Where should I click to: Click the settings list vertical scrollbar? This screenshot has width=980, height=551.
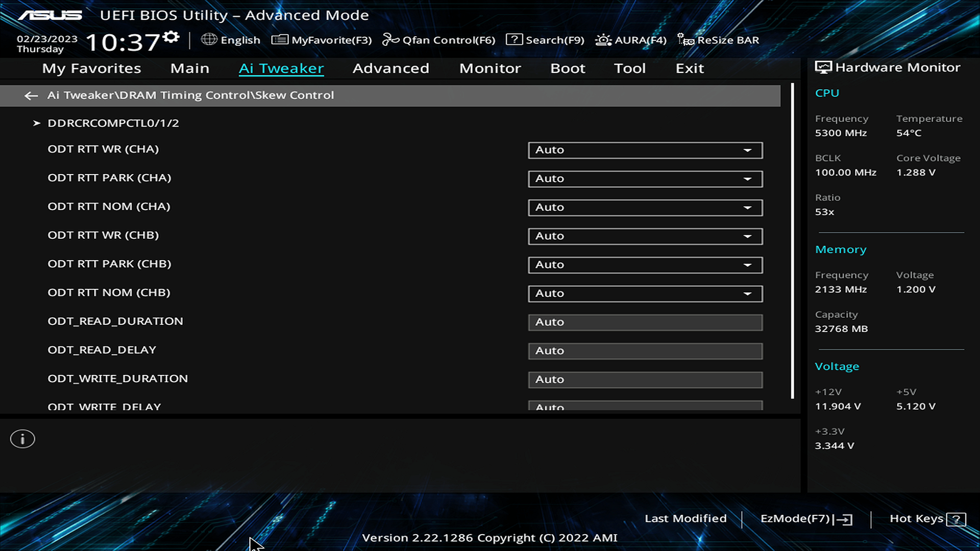[x=792, y=240]
